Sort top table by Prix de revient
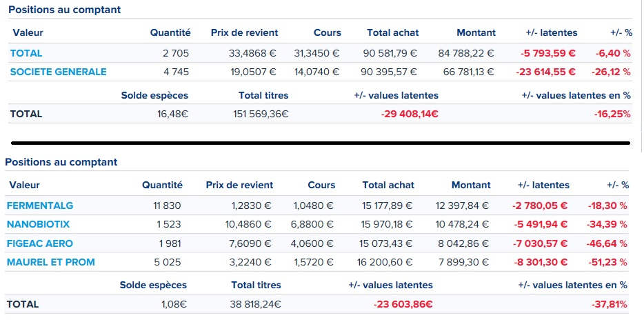The width and height of the screenshot is (644, 331). (x=244, y=32)
